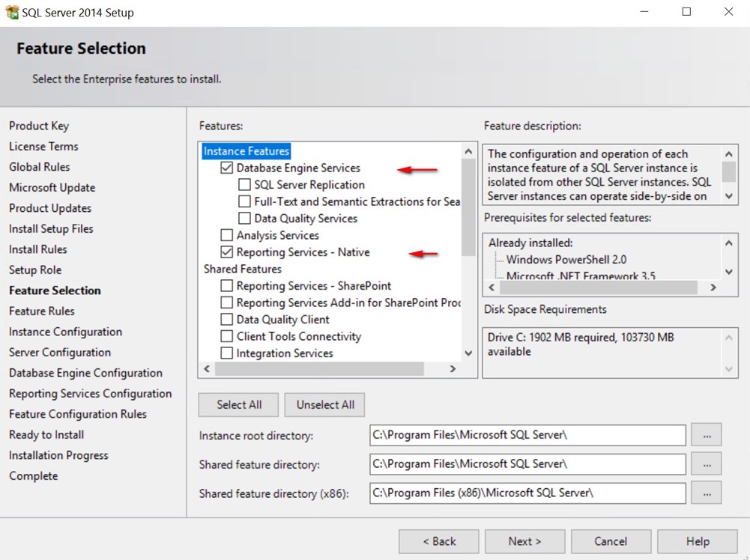Minimize the setup window
This screenshot has height=560, width=750.
644,11
